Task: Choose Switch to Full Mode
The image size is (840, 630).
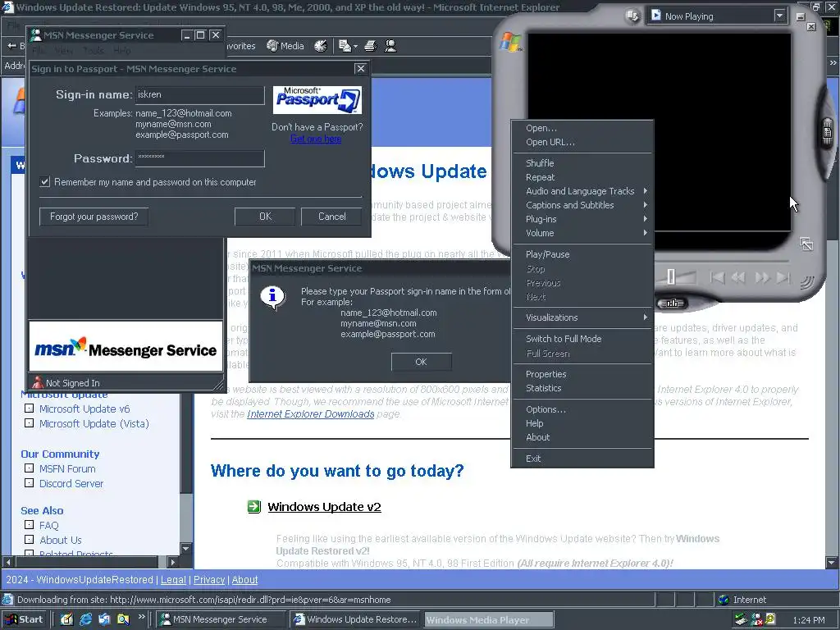Action: tap(582, 339)
